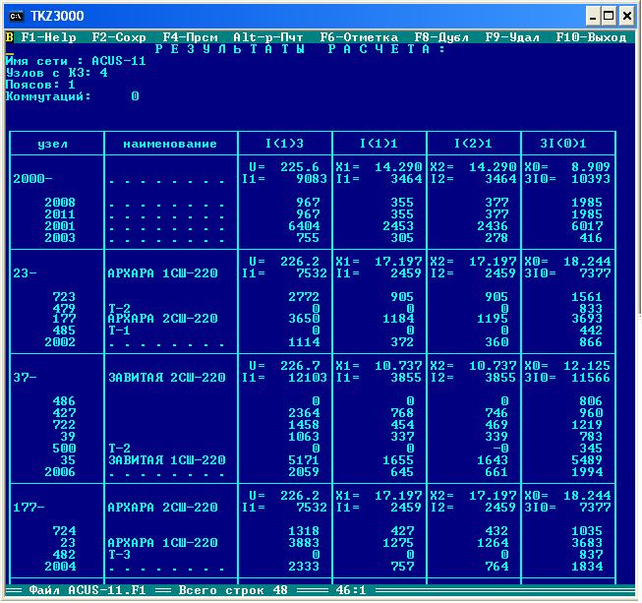
Task: Click status bar file name ACUS-11.F1
Action: click(107, 590)
